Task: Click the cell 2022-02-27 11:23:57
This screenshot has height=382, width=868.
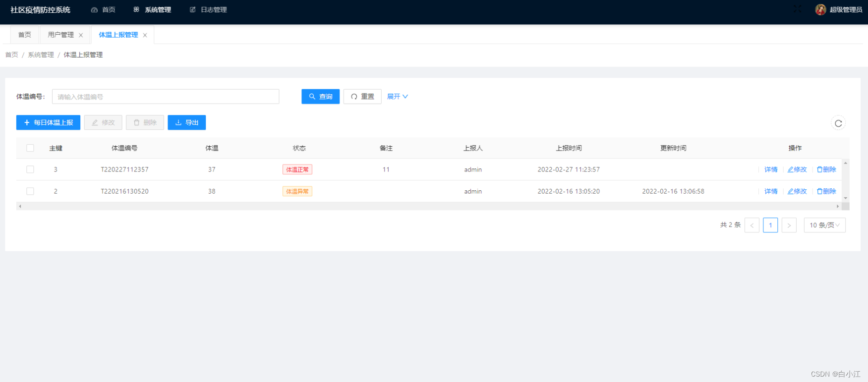Action: point(569,169)
